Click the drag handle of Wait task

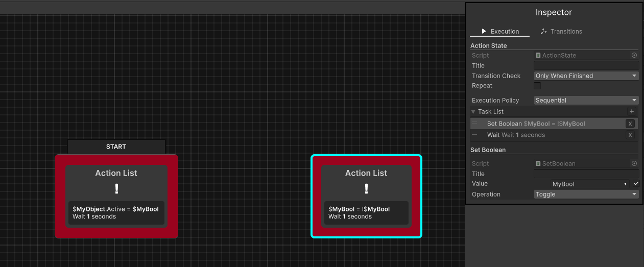click(x=475, y=135)
